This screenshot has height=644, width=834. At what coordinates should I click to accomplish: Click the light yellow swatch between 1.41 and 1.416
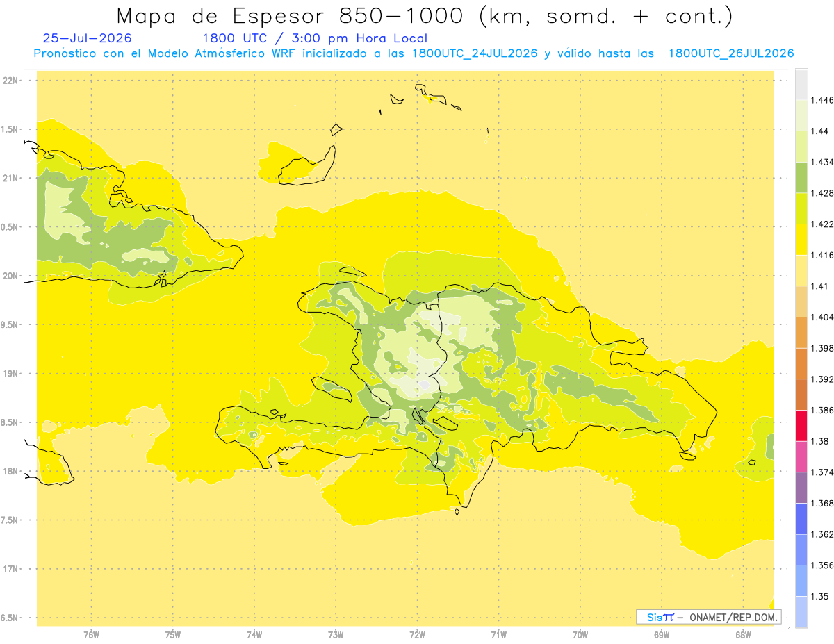(x=801, y=270)
